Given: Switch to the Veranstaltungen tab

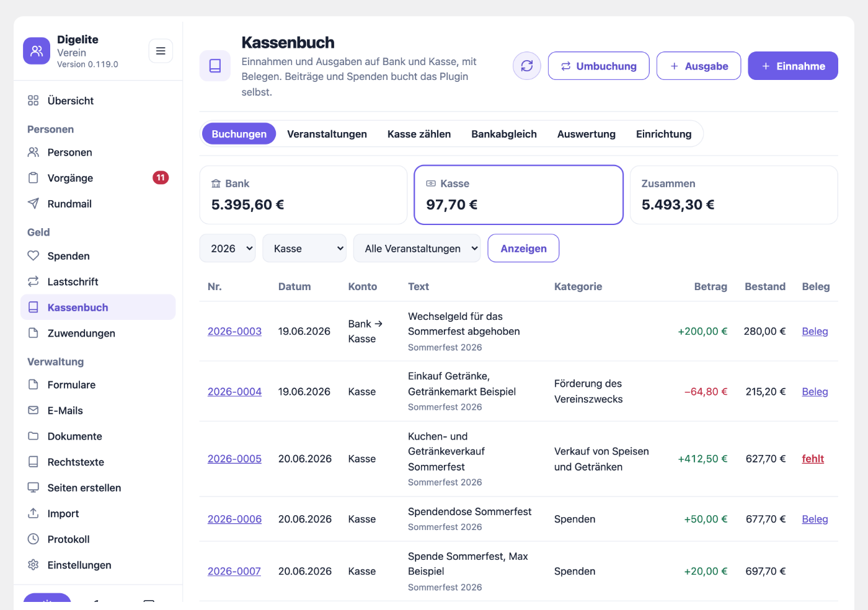Looking at the screenshot, I should coord(327,134).
